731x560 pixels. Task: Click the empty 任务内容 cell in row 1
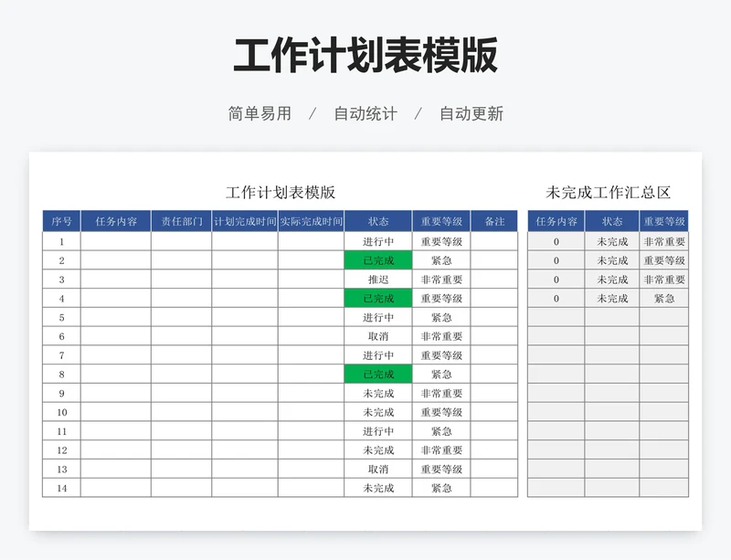tap(116, 242)
